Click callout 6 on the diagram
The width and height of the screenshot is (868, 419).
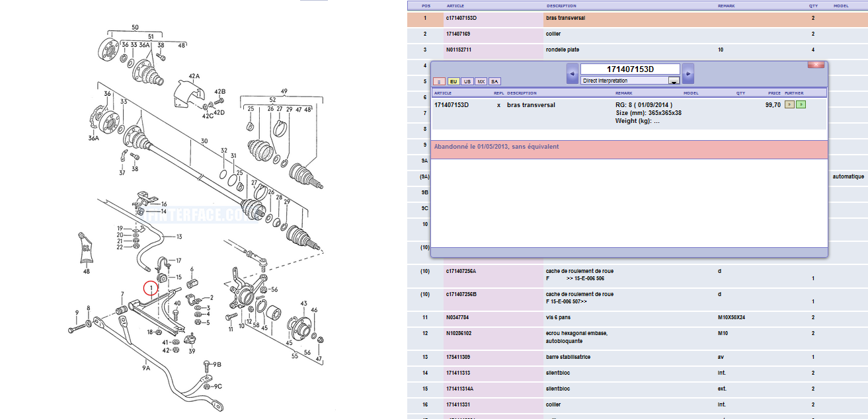click(192, 269)
